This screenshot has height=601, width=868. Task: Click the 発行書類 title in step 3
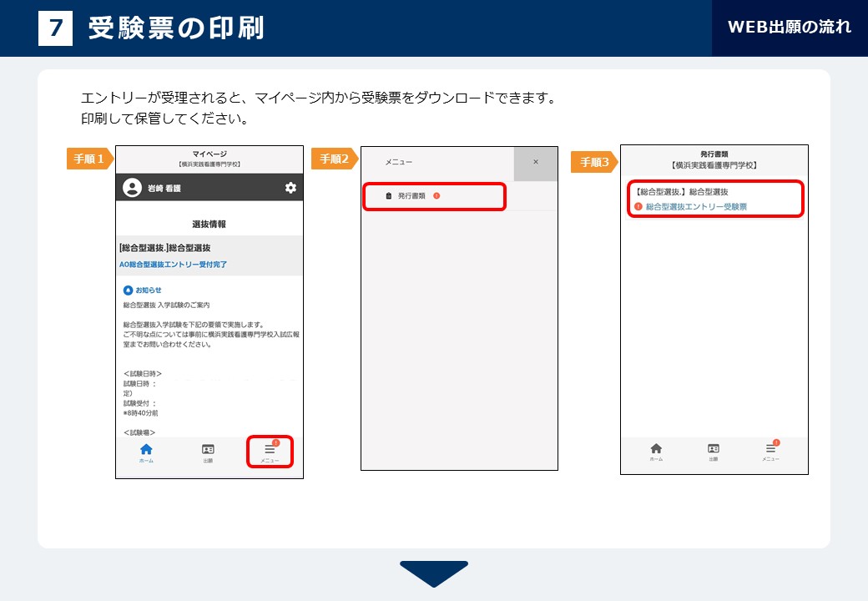coord(714,154)
